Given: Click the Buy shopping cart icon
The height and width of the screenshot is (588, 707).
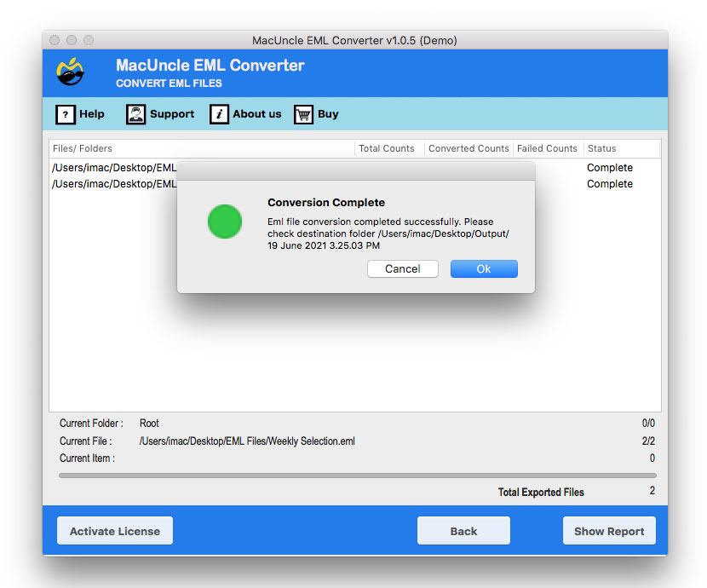Looking at the screenshot, I should pos(303,114).
